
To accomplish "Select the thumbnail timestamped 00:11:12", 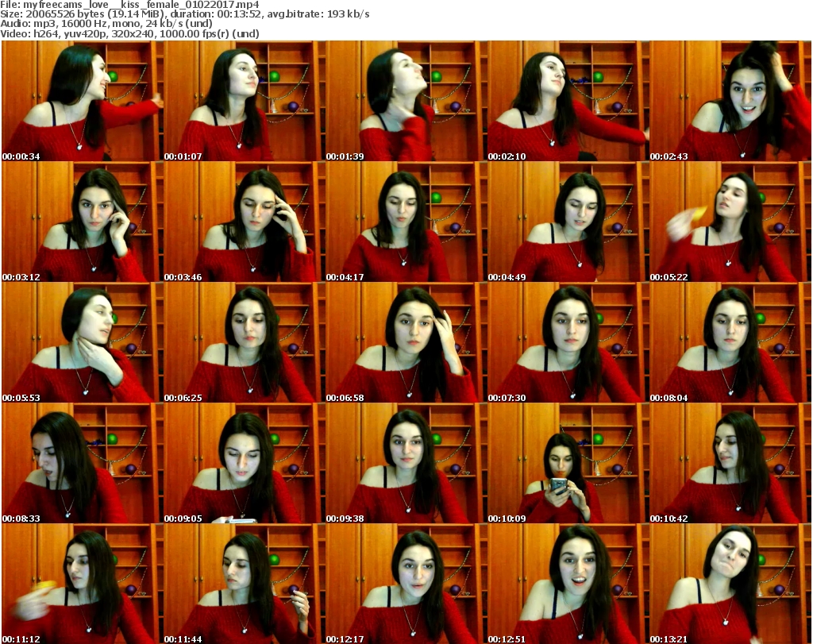I will [83, 584].
